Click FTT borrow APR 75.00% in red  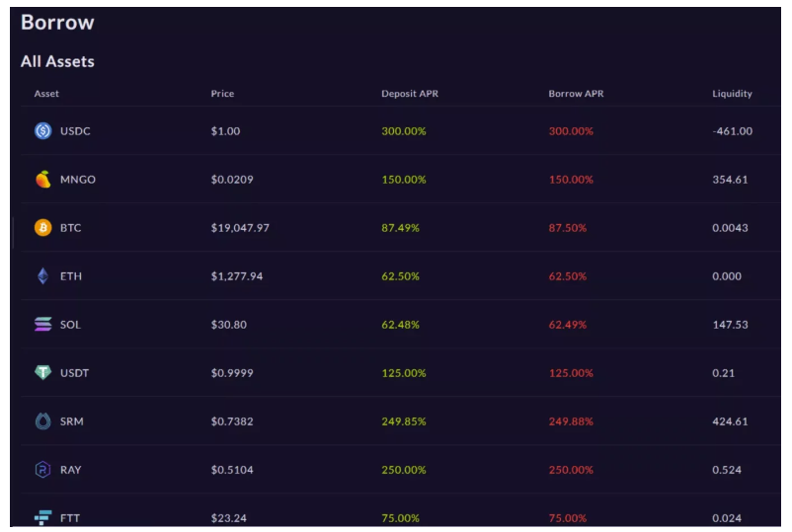coord(567,518)
